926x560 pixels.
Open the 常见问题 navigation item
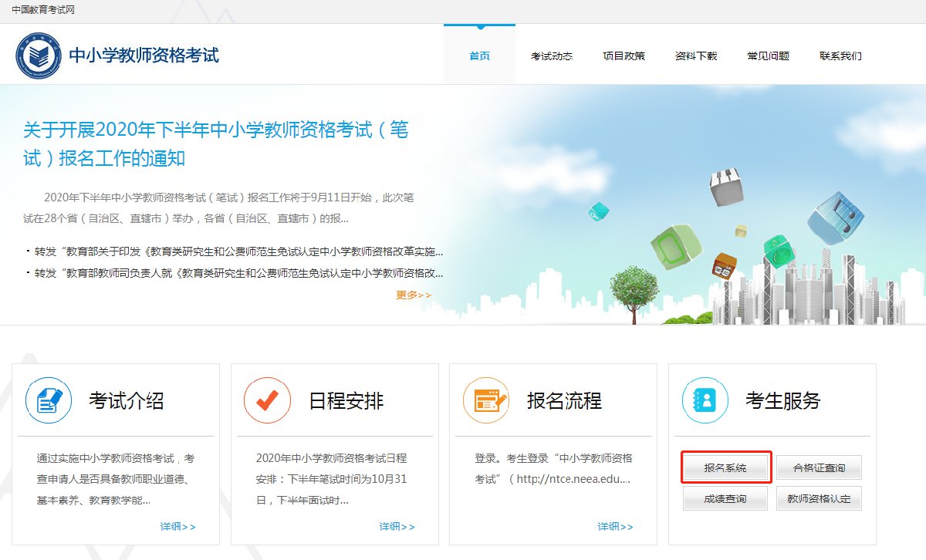(x=768, y=56)
